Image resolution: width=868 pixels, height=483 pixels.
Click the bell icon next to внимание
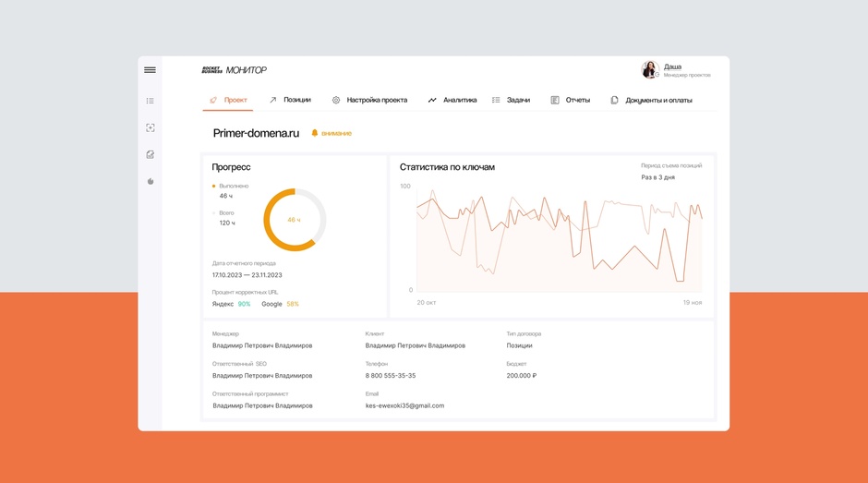(x=315, y=133)
